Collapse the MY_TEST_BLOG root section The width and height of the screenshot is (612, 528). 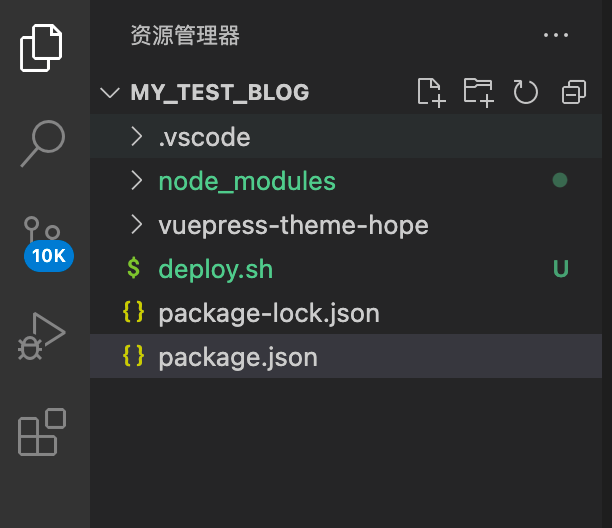point(110,93)
